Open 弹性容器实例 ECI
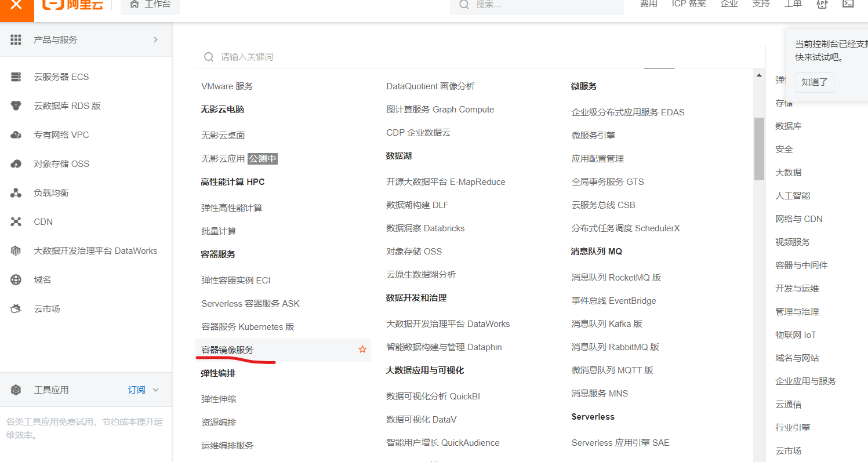Screen dimensions: 868x462 pyautogui.click(x=236, y=281)
